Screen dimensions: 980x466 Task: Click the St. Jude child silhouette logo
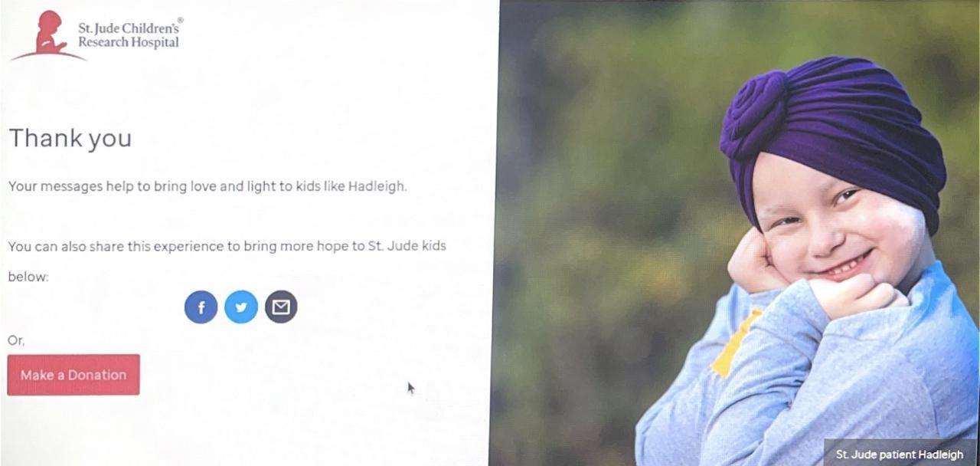point(48,35)
